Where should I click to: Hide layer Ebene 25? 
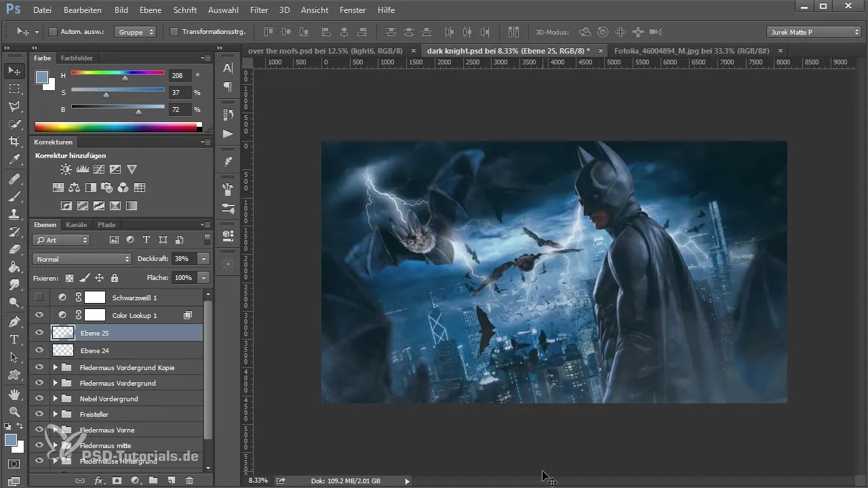(39, 333)
